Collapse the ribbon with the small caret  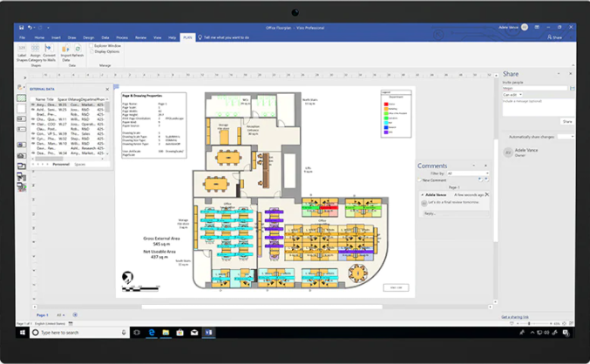tap(573, 65)
